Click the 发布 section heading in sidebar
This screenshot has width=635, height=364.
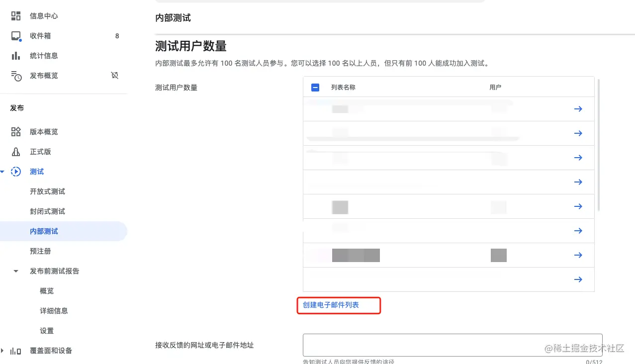click(17, 108)
